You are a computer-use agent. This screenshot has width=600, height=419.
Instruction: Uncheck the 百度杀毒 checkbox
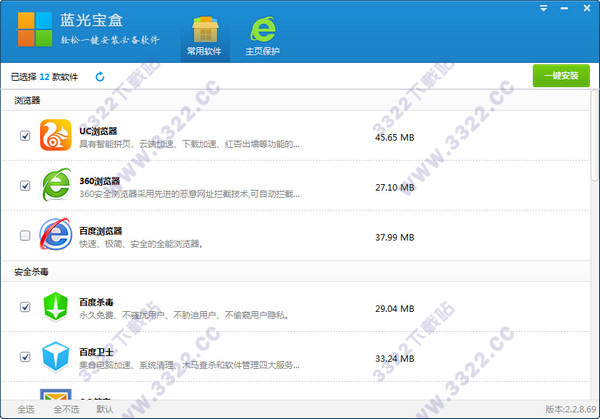click(x=25, y=307)
